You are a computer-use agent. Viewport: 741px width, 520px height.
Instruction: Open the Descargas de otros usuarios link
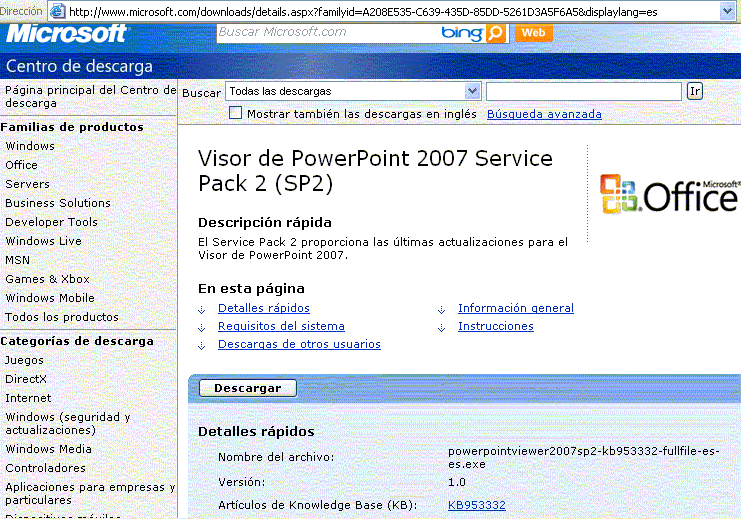pos(299,344)
